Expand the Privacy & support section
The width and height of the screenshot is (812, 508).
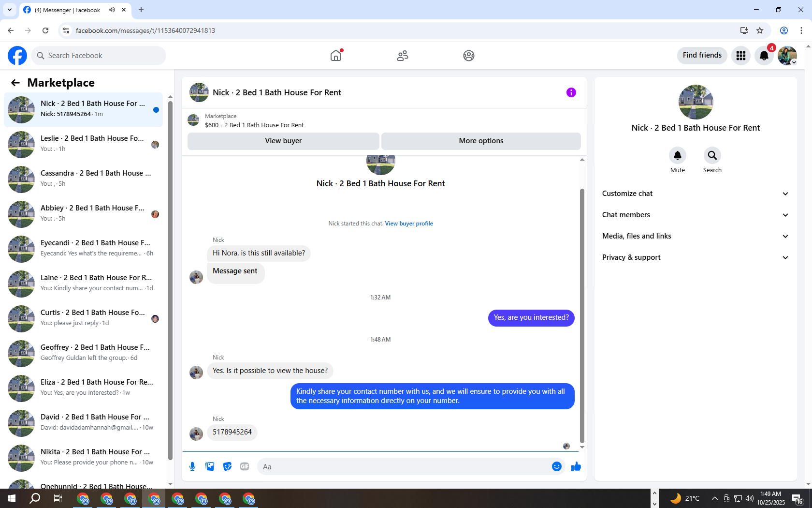click(696, 257)
